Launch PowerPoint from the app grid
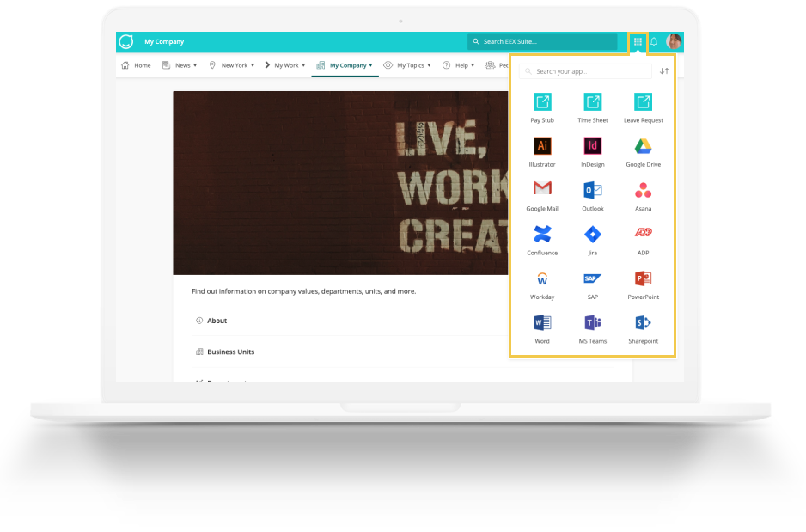This screenshot has height=532, width=806. point(643,278)
